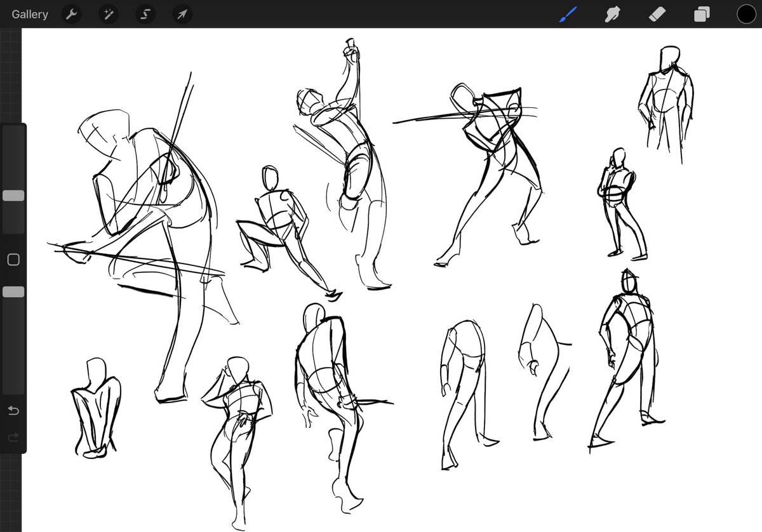
Task: Undo last stroke with sidebar arrow
Action: point(13,411)
